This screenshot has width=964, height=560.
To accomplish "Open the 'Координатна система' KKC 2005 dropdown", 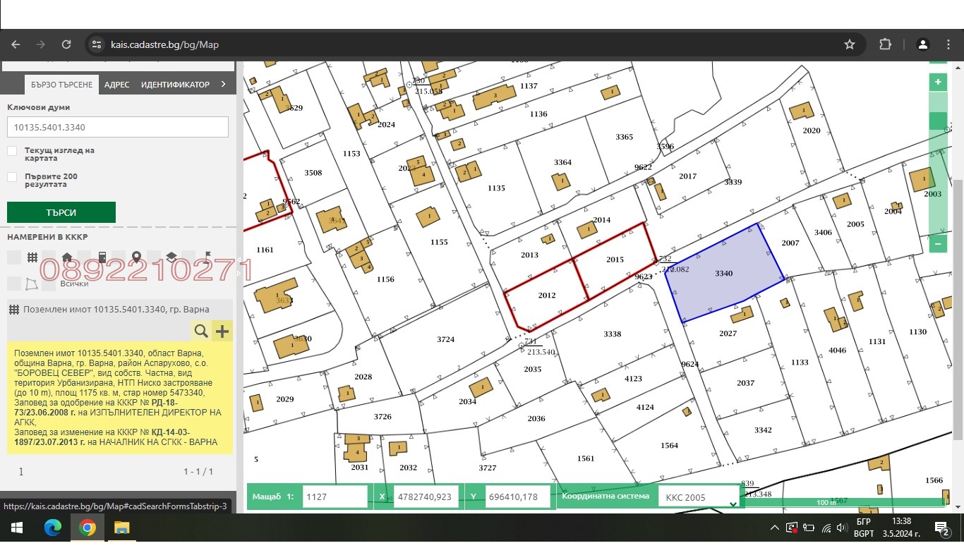I will click(x=699, y=497).
